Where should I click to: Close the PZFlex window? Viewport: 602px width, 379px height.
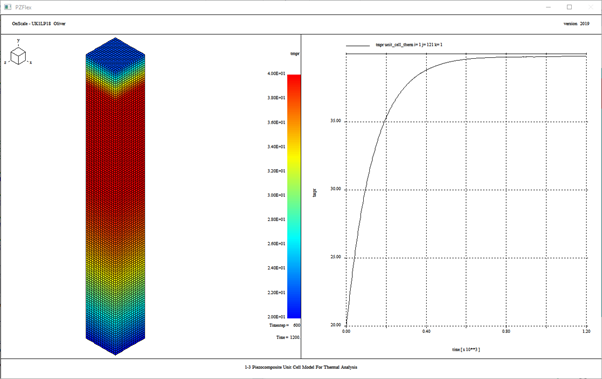(x=590, y=7)
